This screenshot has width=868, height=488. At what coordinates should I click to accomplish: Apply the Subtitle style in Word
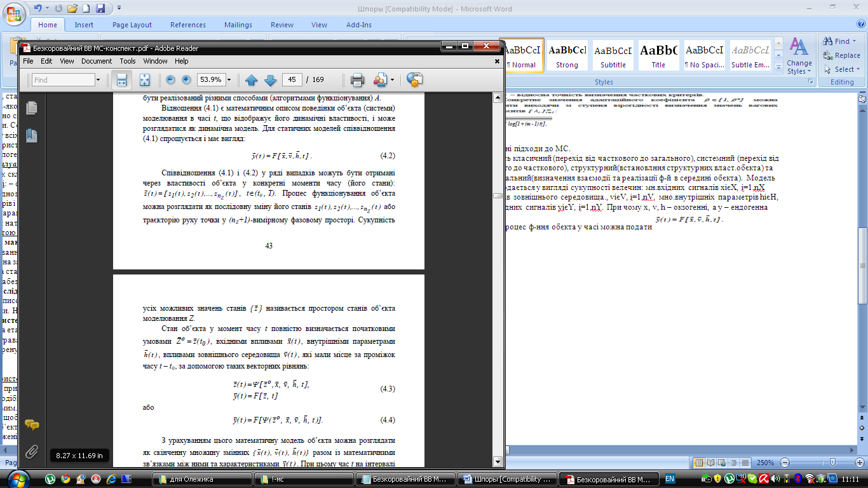[613, 56]
